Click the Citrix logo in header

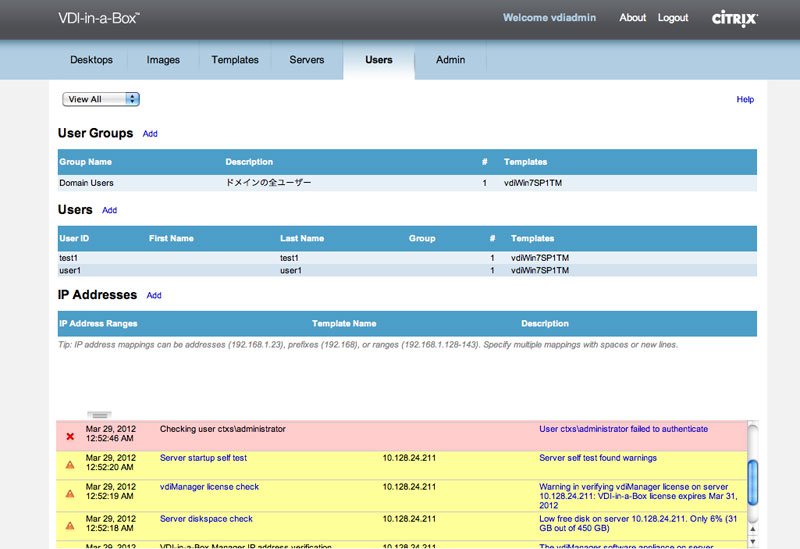735,18
